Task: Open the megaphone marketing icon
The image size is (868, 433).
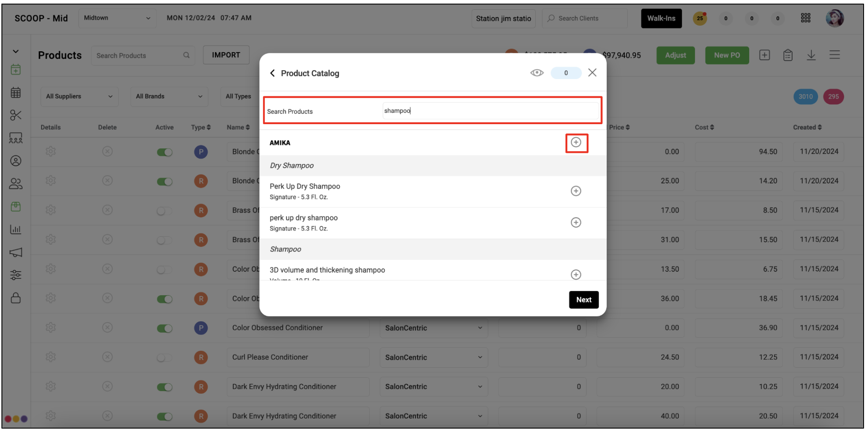Action: tap(16, 252)
